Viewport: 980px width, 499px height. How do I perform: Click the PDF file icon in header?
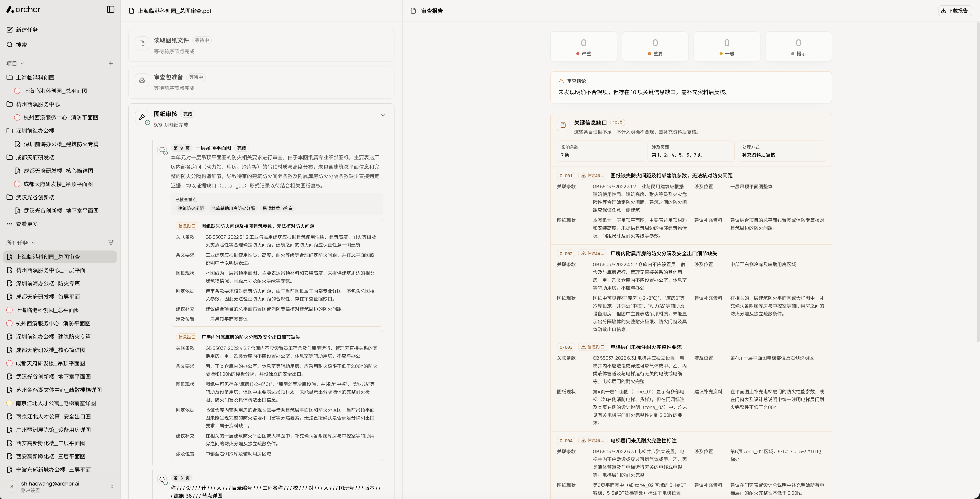pos(132,11)
